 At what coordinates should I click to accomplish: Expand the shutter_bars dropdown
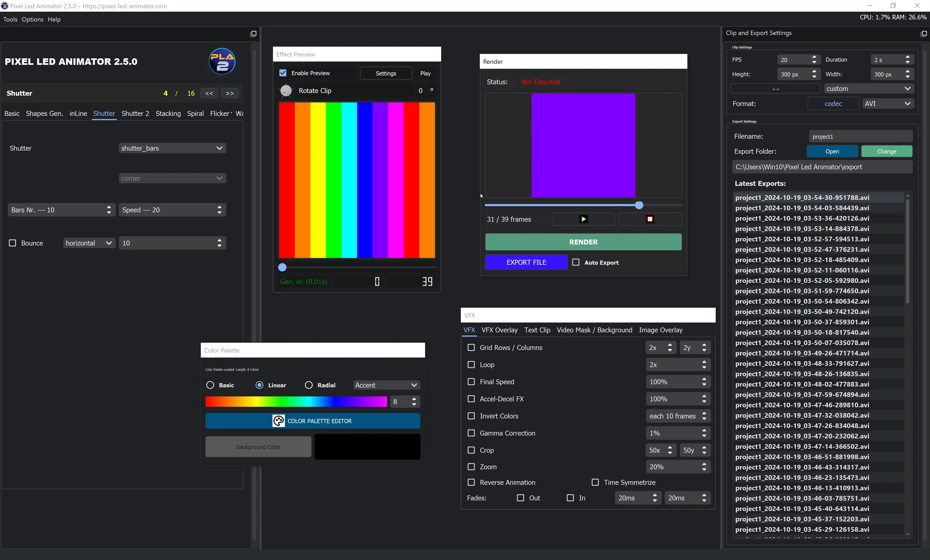(x=172, y=148)
